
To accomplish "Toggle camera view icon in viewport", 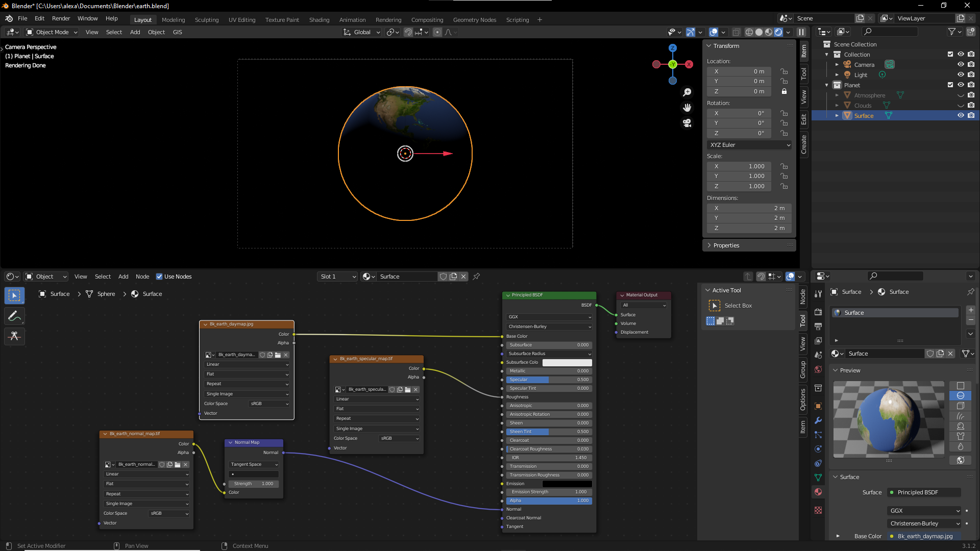I will (x=687, y=123).
